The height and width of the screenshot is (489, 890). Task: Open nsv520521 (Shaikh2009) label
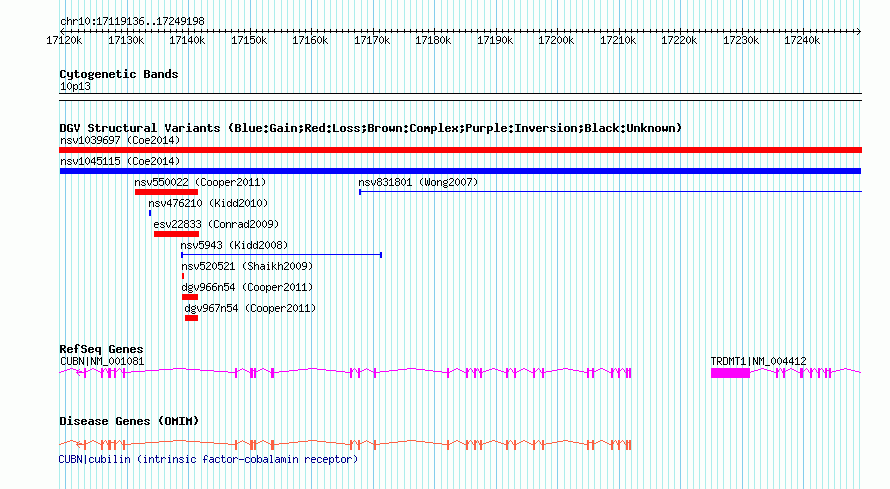coord(247,266)
